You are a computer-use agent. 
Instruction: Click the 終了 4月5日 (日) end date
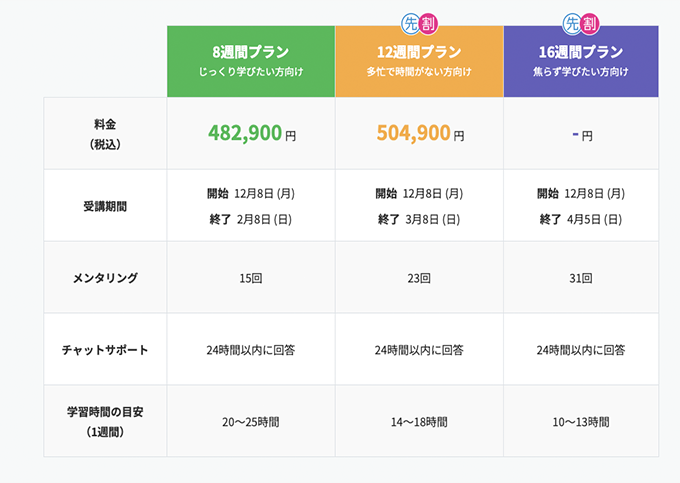click(x=581, y=219)
